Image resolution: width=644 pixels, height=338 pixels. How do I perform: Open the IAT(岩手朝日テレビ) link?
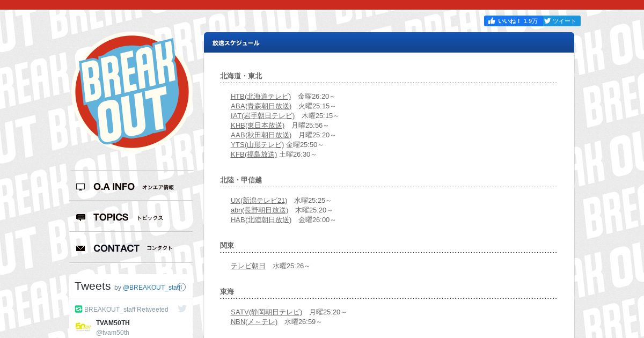coord(262,116)
